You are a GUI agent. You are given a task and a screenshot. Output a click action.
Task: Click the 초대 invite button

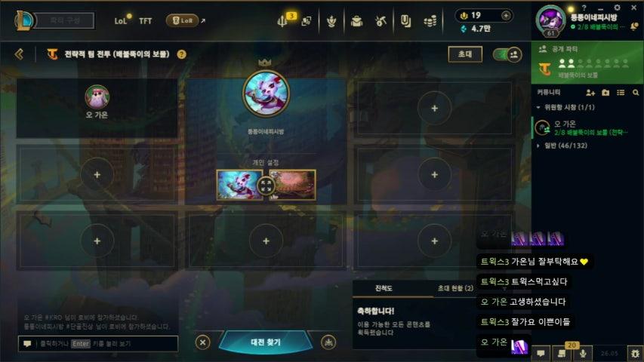point(465,54)
